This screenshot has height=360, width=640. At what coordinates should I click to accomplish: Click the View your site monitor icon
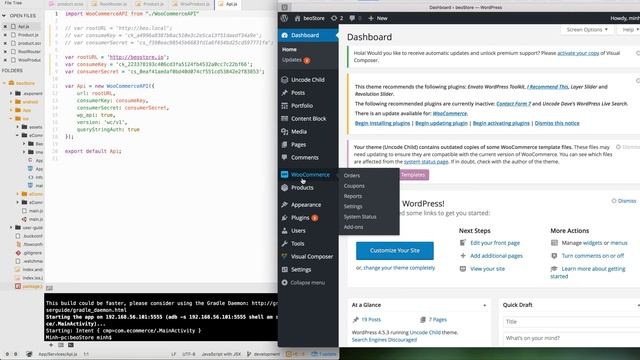coord(463,269)
